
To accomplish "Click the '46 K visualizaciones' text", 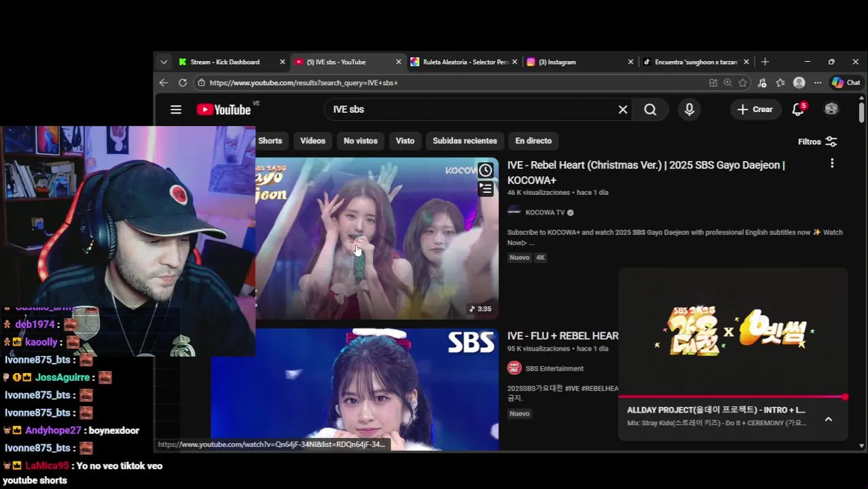I will tap(539, 192).
